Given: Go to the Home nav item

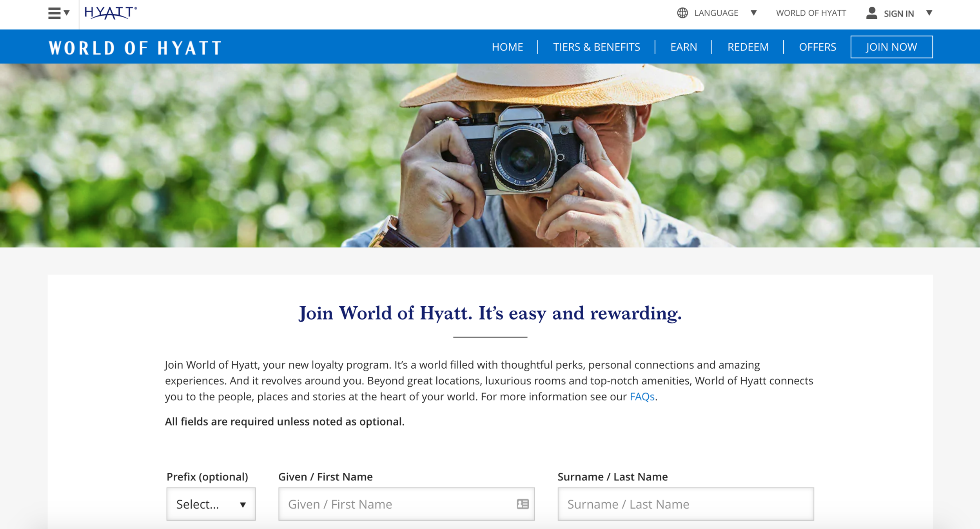Looking at the screenshot, I should coord(507,47).
